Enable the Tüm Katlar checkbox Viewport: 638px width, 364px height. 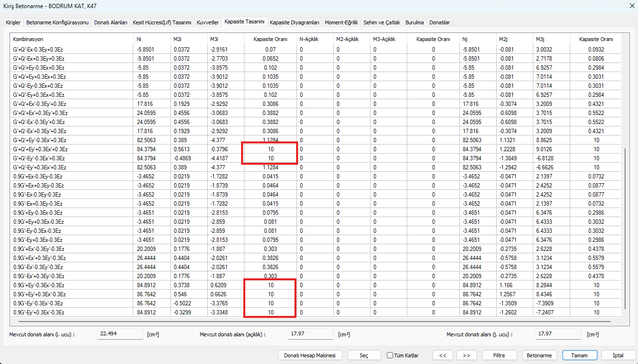click(390, 355)
